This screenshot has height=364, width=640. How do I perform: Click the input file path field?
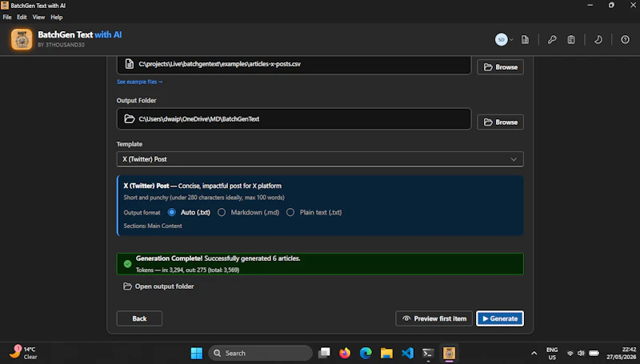pyautogui.click(x=294, y=64)
